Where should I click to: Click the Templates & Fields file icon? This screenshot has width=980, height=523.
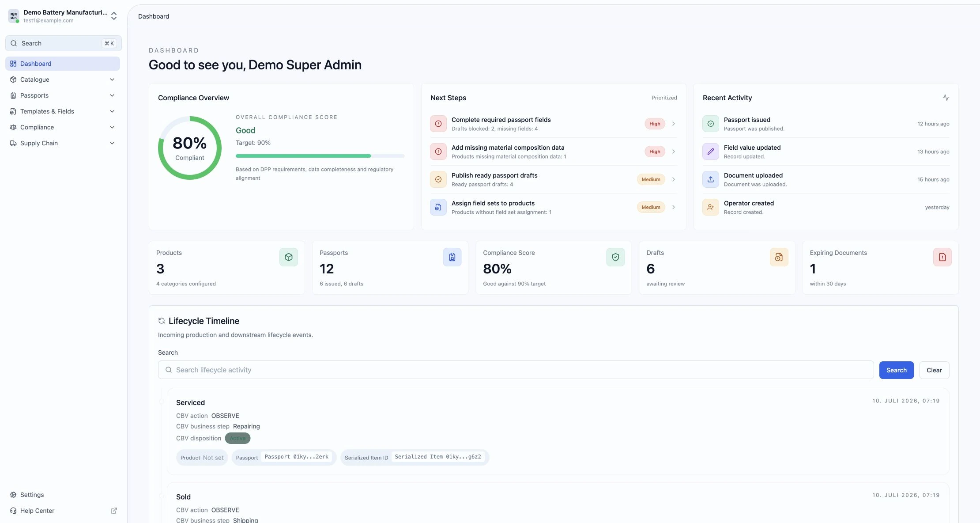(x=13, y=111)
